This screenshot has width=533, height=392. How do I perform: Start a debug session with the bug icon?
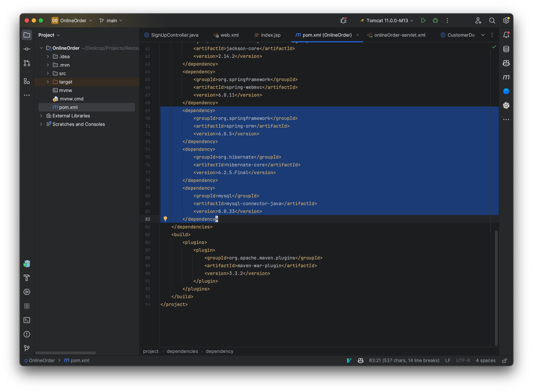435,20
